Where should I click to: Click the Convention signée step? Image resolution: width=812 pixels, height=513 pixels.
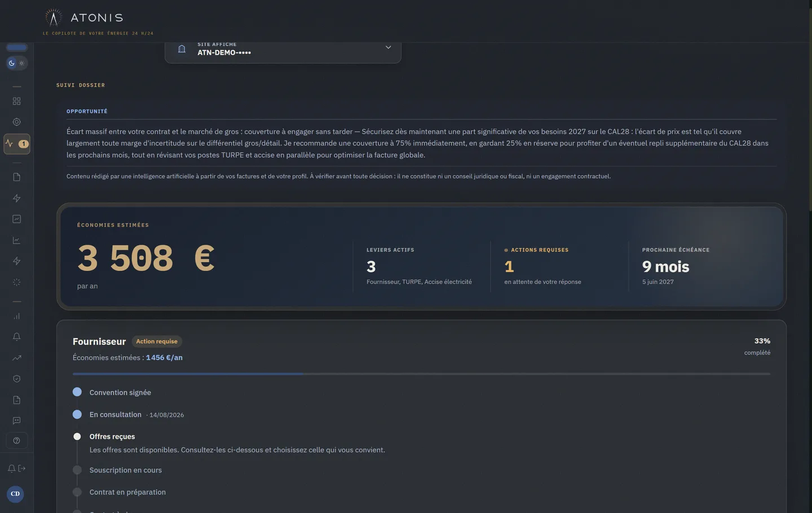point(120,392)
